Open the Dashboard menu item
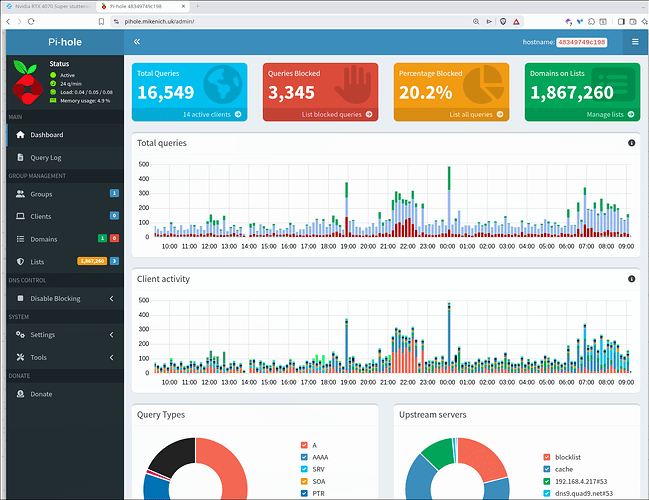649x500 pixels. click(65, 135)
